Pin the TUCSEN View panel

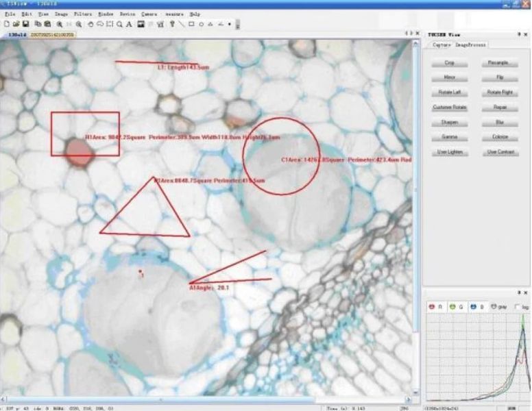[519, 34]
